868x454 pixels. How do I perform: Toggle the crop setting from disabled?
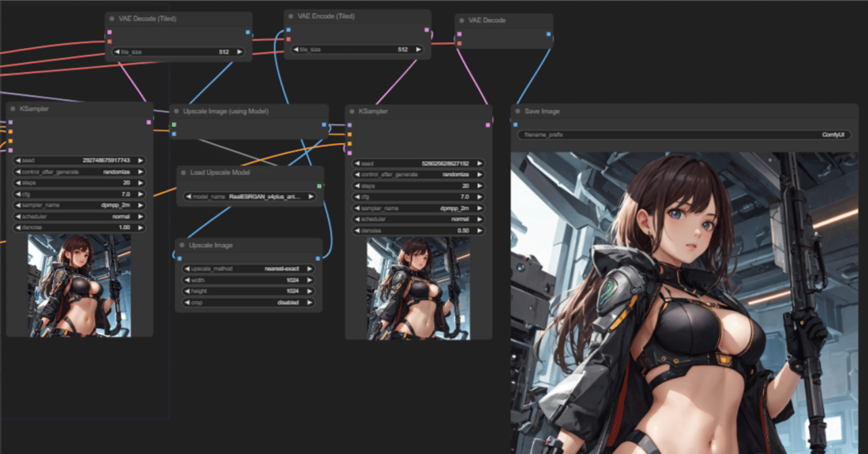pos(249,302)
